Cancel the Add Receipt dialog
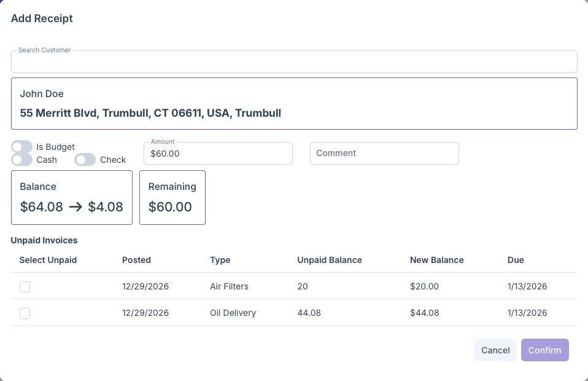 click(x=495, y=350)
